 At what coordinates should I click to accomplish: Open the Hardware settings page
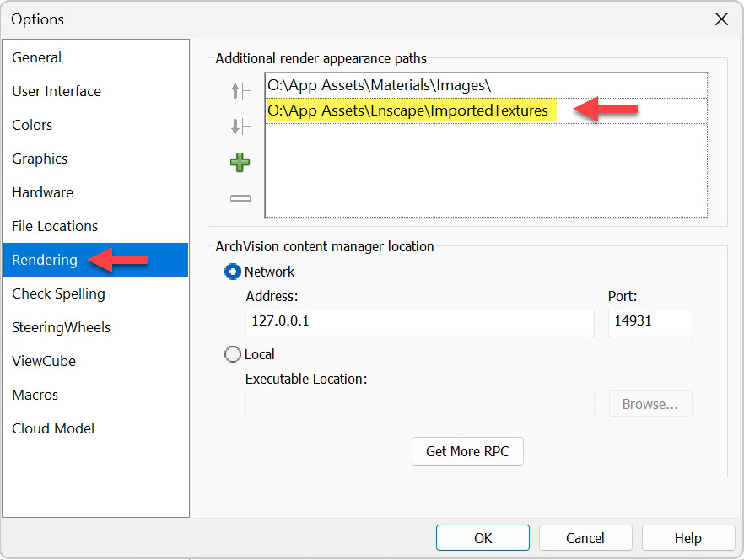coord(42,192)
